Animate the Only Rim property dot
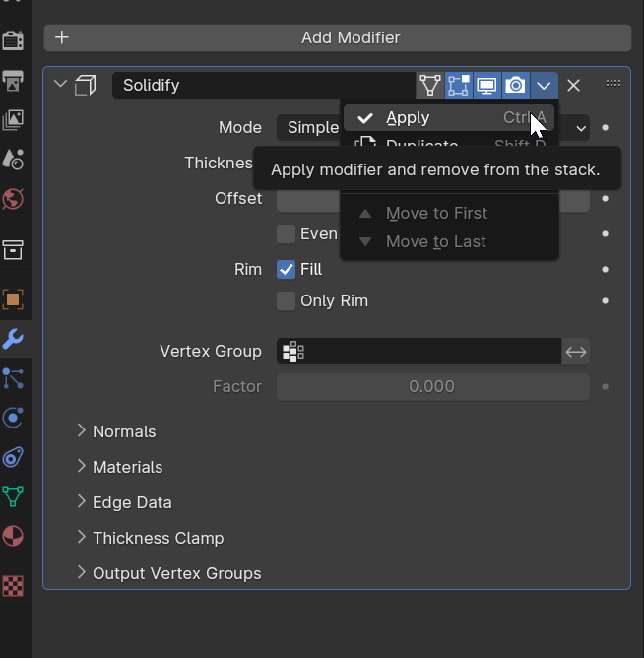The width and height of the screenshot is (644, 658). click(605, 300)
